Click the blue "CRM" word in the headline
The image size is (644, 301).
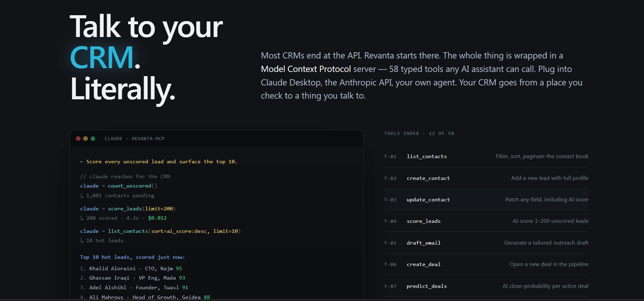[102, 57]
